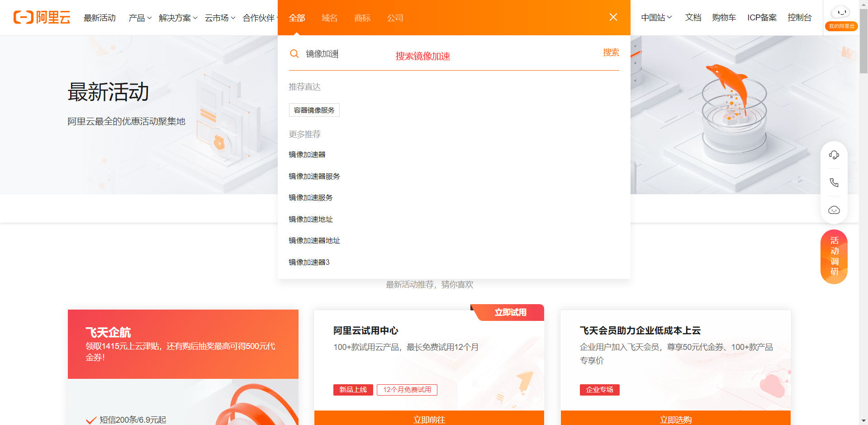Open the 活动调研 survey button
This screenshot has height=425, width=868.
(834, 257)
